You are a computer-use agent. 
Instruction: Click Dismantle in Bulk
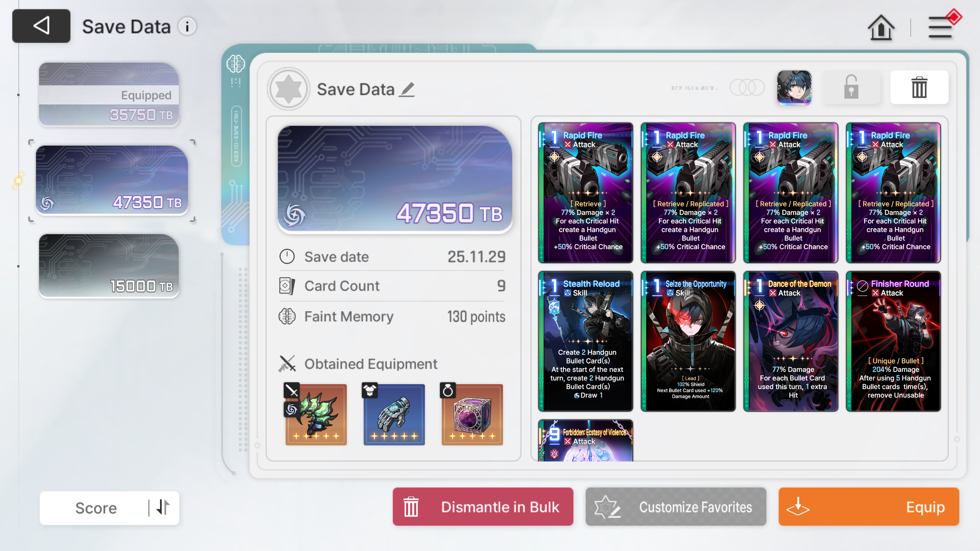pos(483,507)
